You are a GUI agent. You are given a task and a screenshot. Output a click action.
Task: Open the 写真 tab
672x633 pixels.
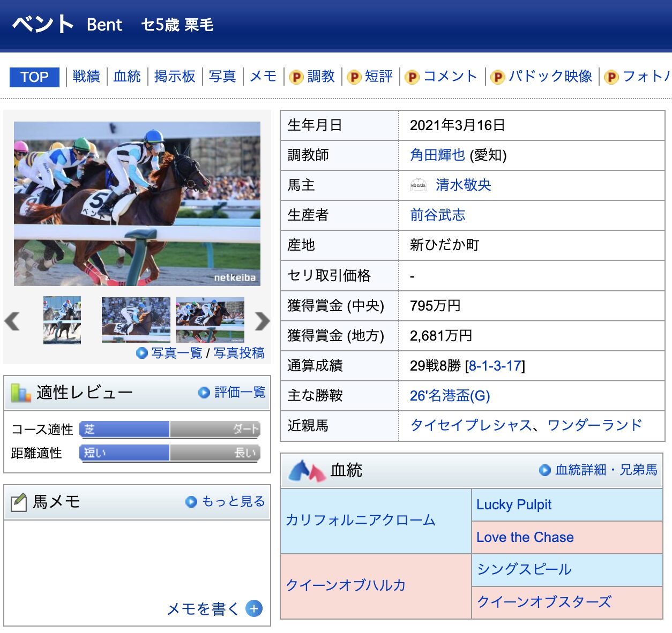click(x=222, y=77)
